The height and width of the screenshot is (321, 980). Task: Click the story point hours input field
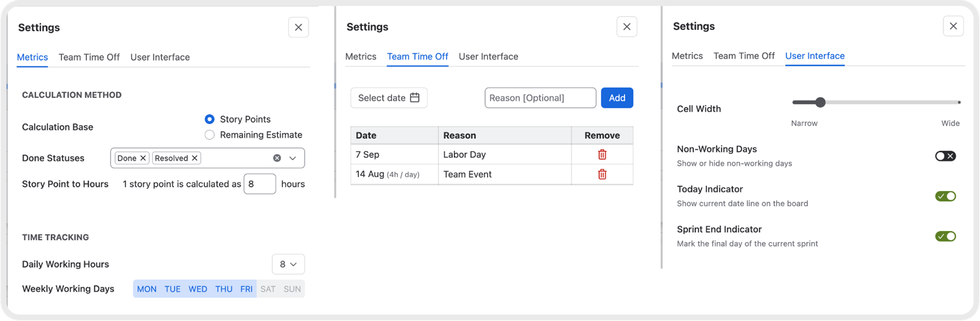(x=260, y=184)
